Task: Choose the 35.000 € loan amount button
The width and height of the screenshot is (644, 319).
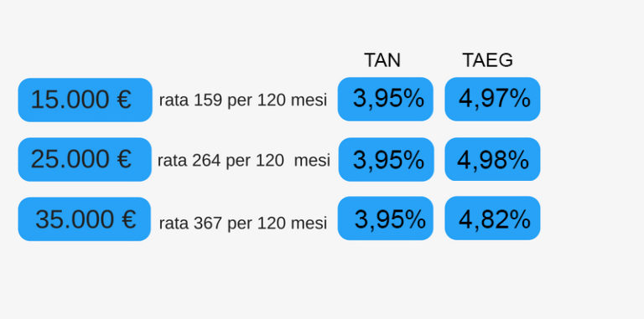Action: point(85,219)
